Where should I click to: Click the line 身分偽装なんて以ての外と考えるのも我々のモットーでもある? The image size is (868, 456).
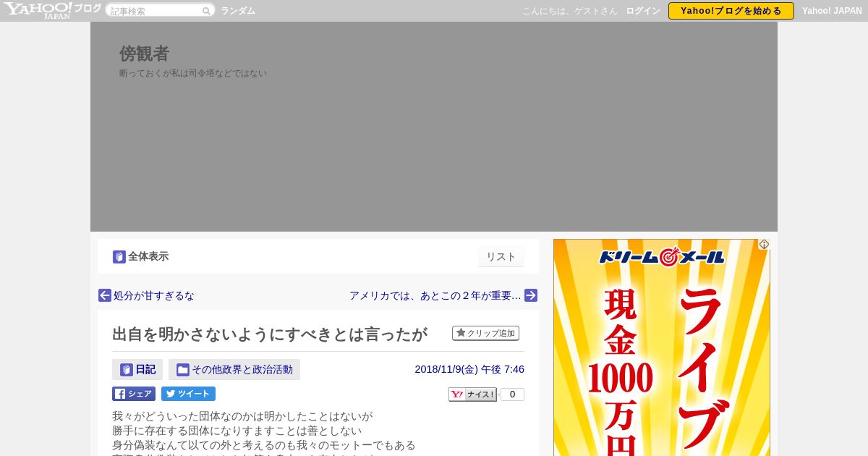click(x=264, y=445)
